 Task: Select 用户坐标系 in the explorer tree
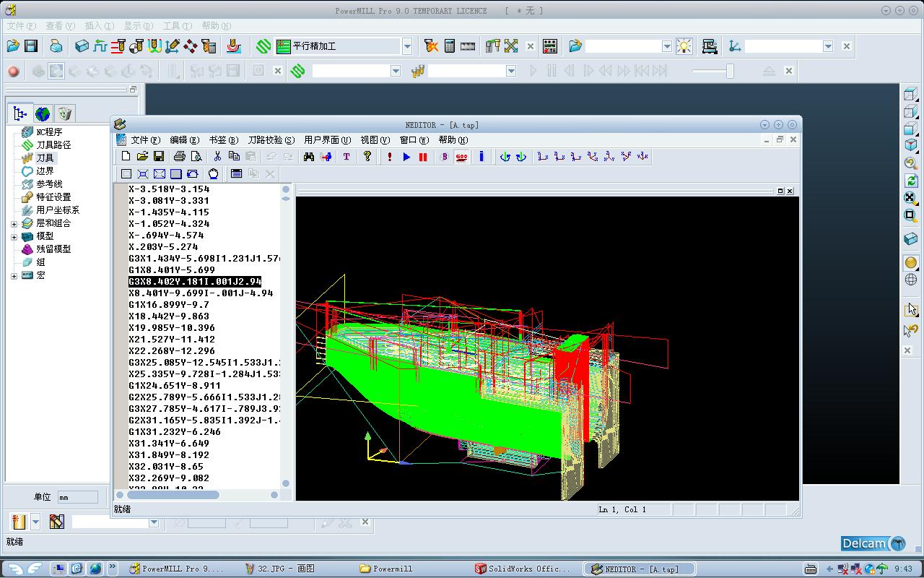pos(58,210)
